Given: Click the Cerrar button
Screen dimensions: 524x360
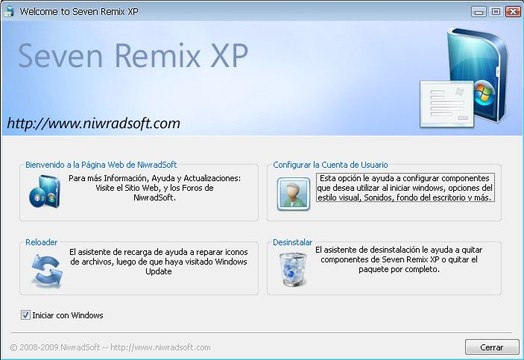Looking at the screenshot, I should [x=492, y=347].
